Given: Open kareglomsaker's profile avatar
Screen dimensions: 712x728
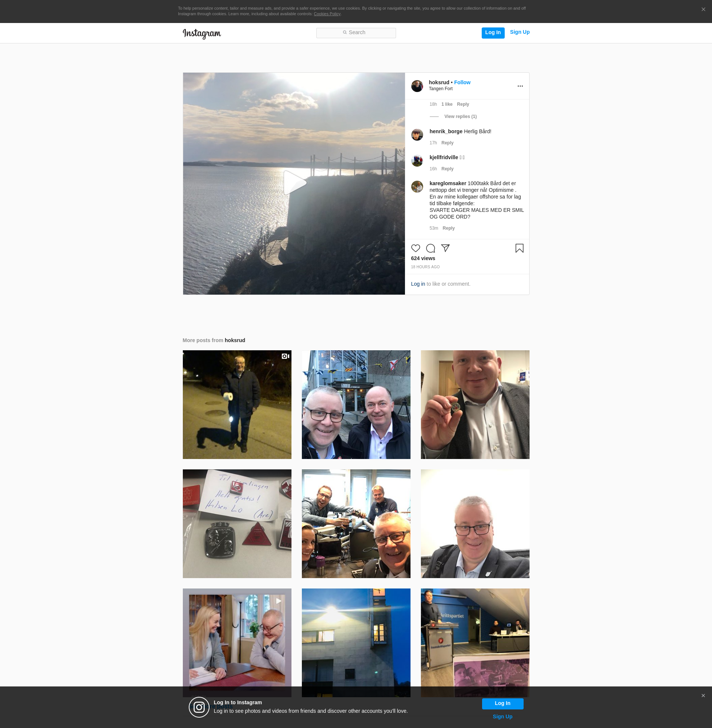Looking at the screenshot, I should 417,187.
